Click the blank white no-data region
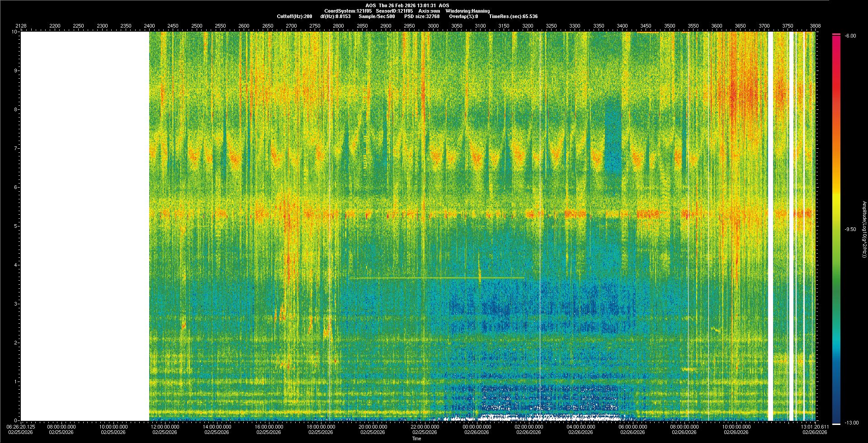This screenshot has width=868, height=443. pos(85,226)
